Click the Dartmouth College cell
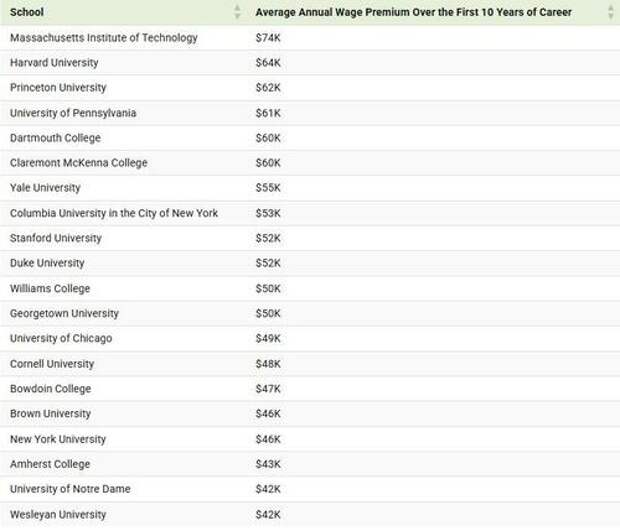This screenshot has height=531, width=620. [55, 138]
